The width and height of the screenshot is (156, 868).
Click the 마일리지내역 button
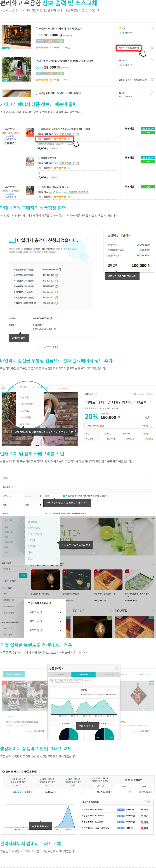pyautogui.click(x=50, y=346)
